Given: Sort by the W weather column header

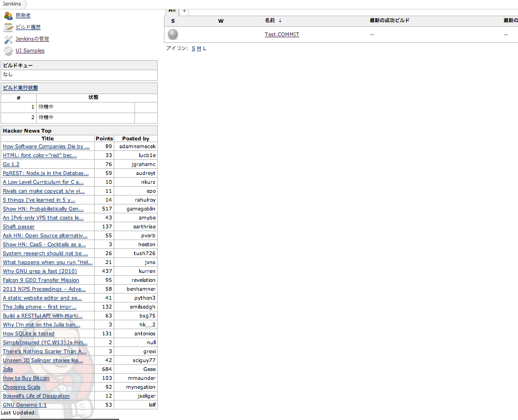Looking at the screenshot, I should pyautogui.click(x=221, y=21).
